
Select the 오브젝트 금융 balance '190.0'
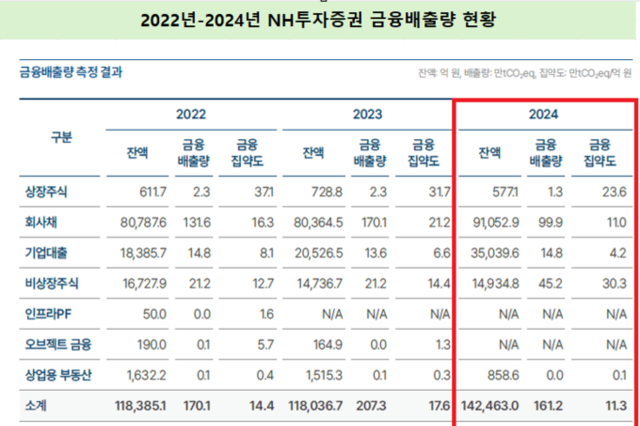[x=151, y=345]
